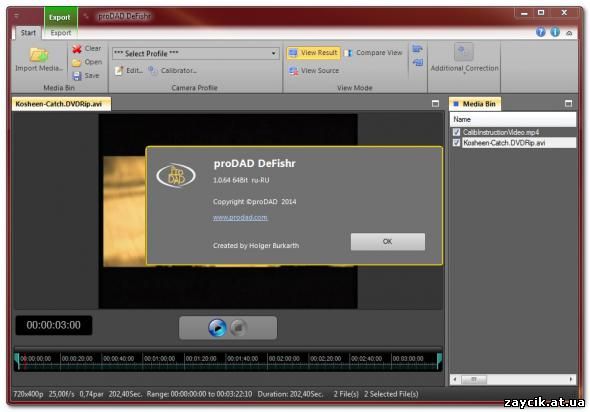Click the Import Media folder icon
This screenshot has width=590, height=412.
39,55
